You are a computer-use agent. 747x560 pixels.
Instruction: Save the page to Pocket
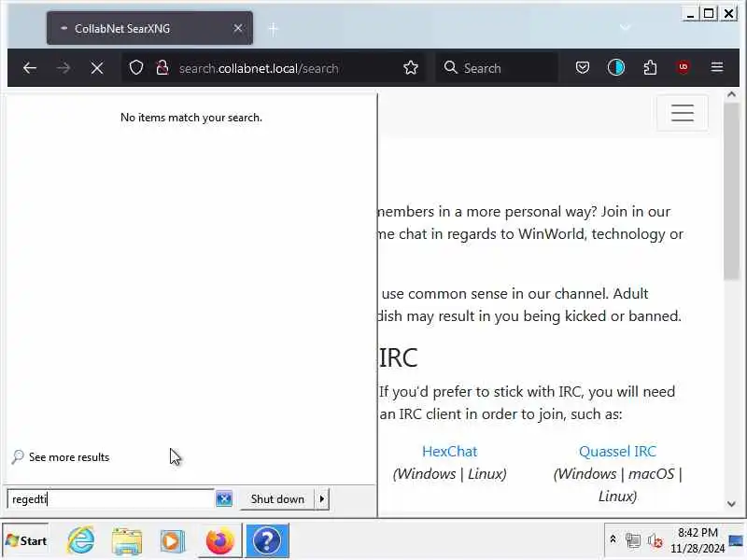[x=582, y=67]
